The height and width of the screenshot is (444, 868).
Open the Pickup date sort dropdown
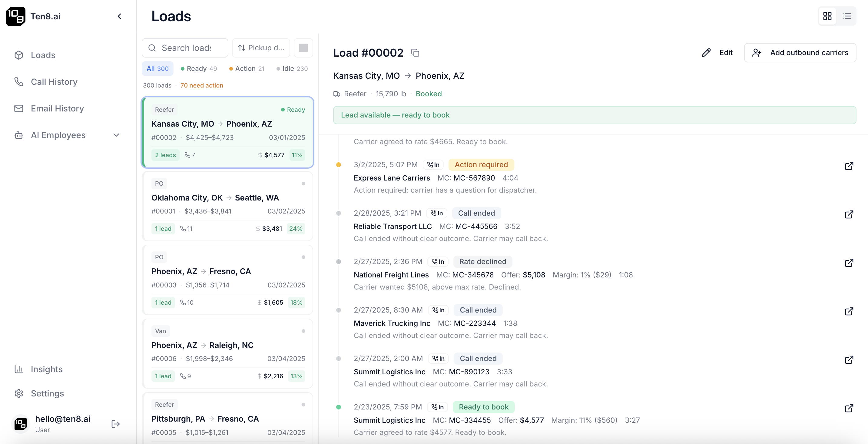(261, 48)
